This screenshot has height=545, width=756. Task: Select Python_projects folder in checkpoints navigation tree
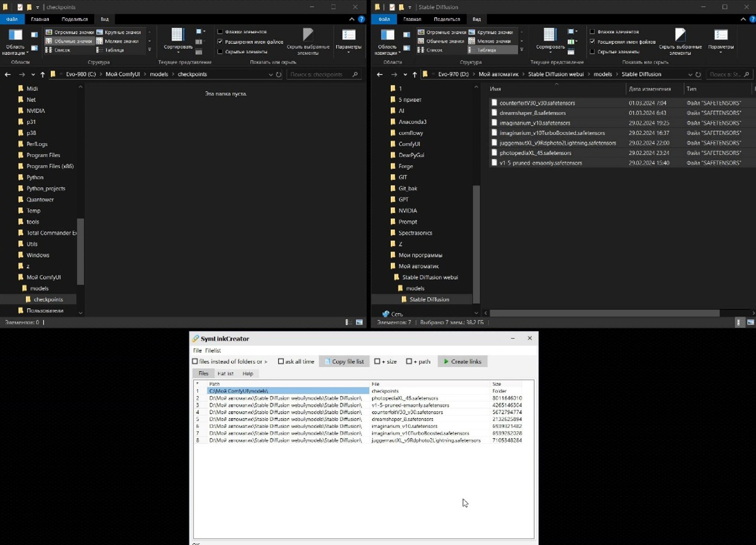pos(46,189)
